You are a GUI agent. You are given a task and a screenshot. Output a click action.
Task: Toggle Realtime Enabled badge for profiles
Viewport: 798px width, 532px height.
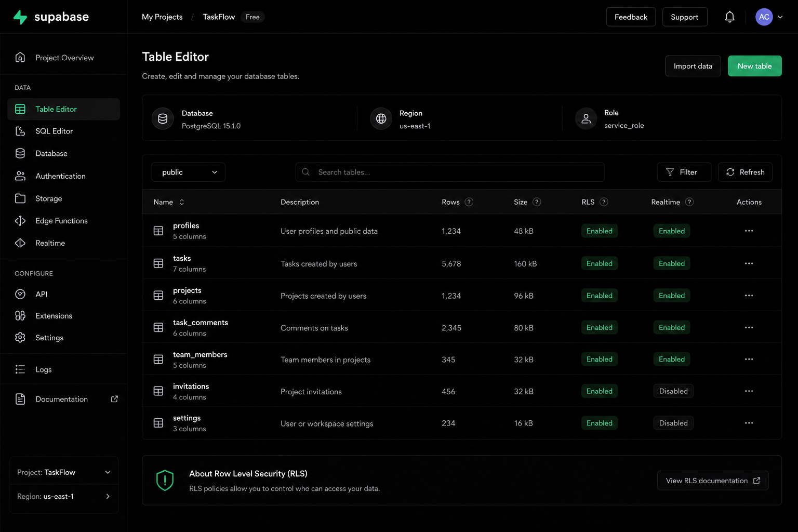point(672,231)
